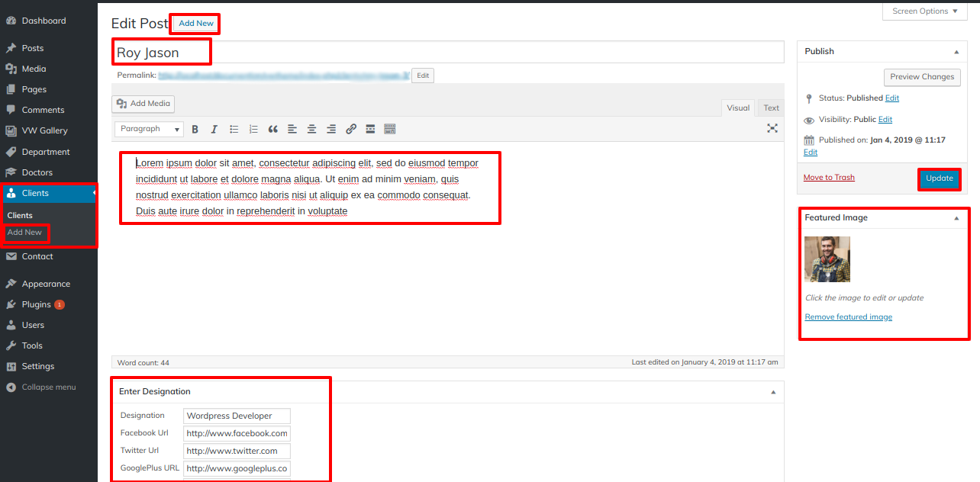Click into the Designation input field
The width and height of the screenshot is (980, 482).
point(237,416)
